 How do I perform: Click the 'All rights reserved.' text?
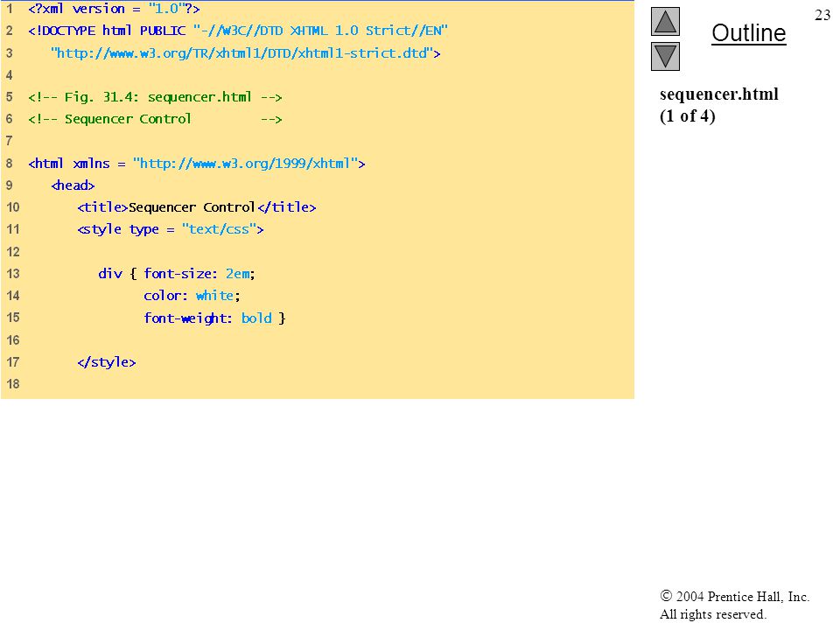point(712,614)
